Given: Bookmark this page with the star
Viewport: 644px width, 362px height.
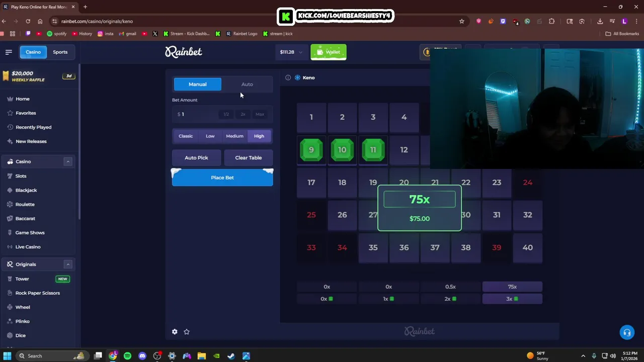Looking at the screenshot, I should (x=461, y=21).
